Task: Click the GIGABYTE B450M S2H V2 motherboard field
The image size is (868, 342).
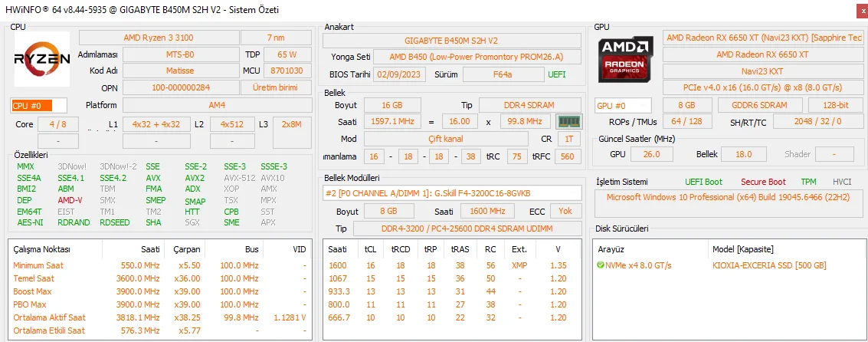Action: pos(452,41)
